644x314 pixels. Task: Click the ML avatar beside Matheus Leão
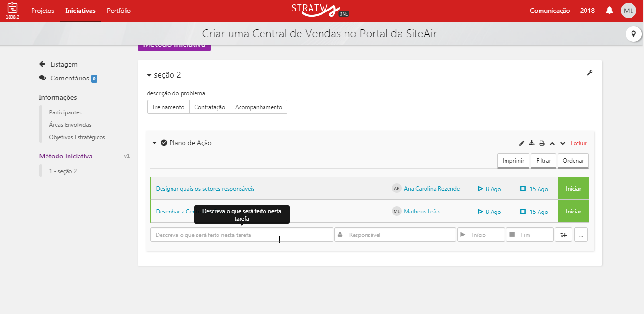click(396, 212)
